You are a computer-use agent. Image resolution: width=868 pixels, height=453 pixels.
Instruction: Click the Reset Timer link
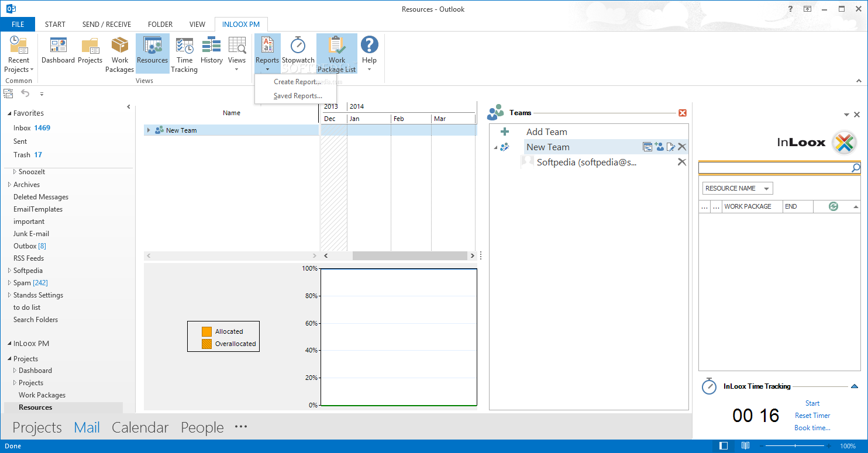click(x=812, y=416)
